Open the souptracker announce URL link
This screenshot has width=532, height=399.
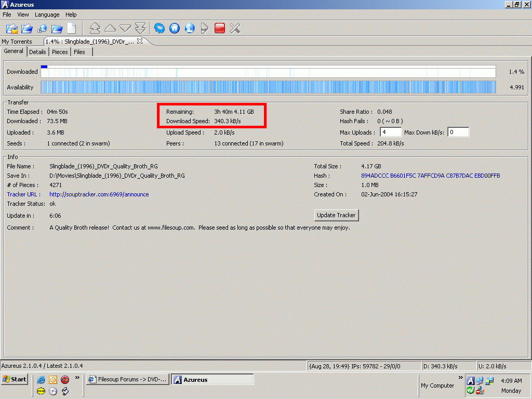99,194
